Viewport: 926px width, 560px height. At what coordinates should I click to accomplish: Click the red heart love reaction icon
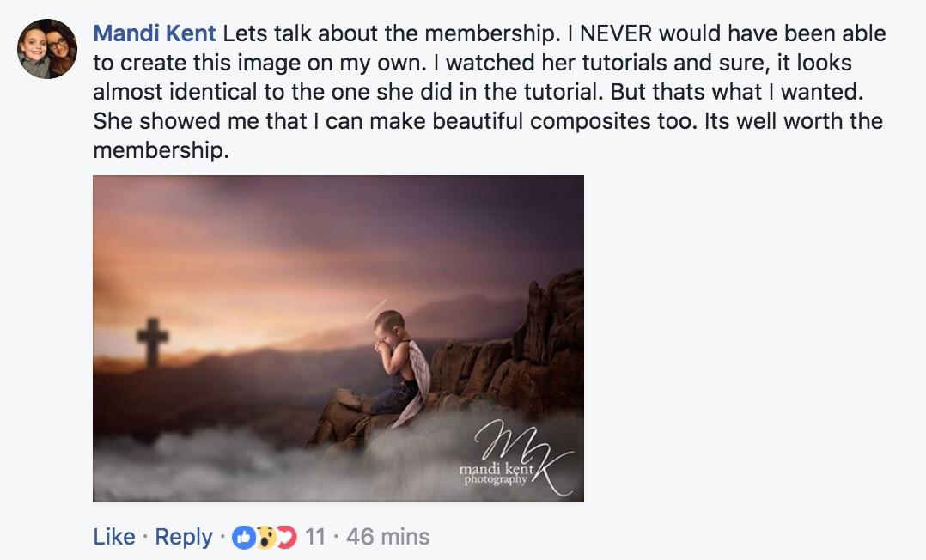pos(286,537)
